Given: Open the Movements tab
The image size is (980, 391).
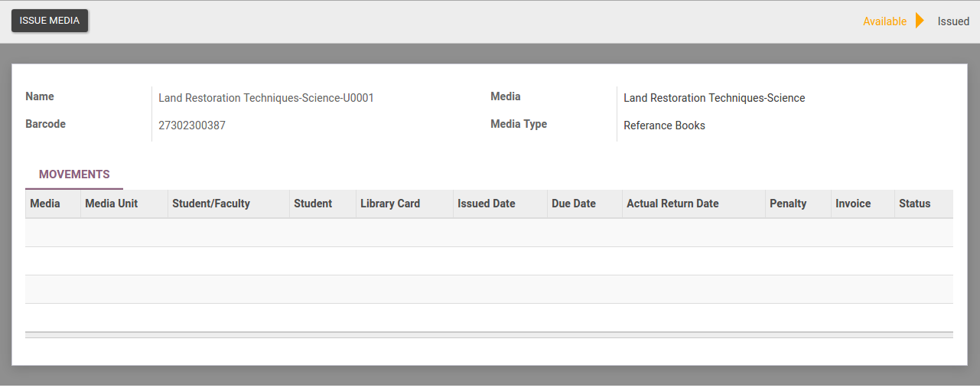Looking at the screenshot, I should (74, 174).
